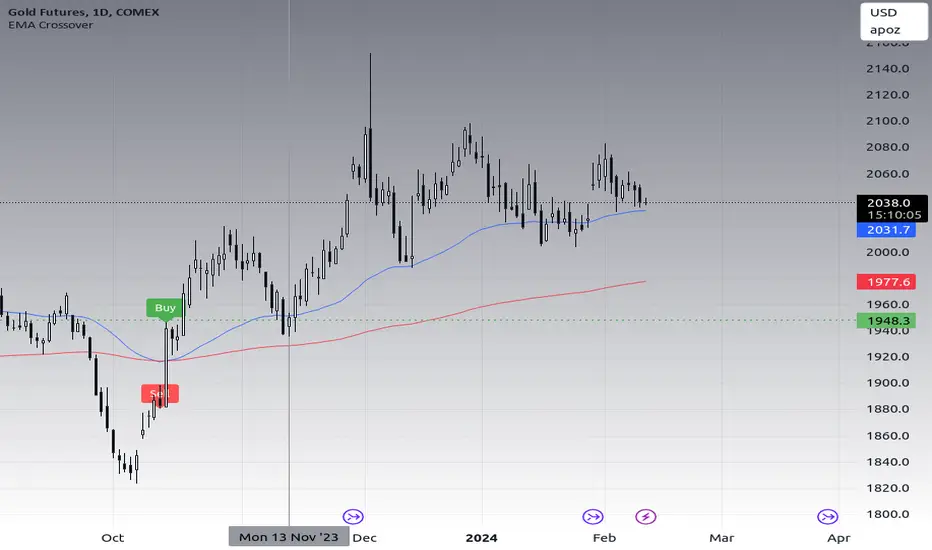932x550 pixels.
Task: Click the lightning bolt event icon
Action: click(x=646, y=516)
